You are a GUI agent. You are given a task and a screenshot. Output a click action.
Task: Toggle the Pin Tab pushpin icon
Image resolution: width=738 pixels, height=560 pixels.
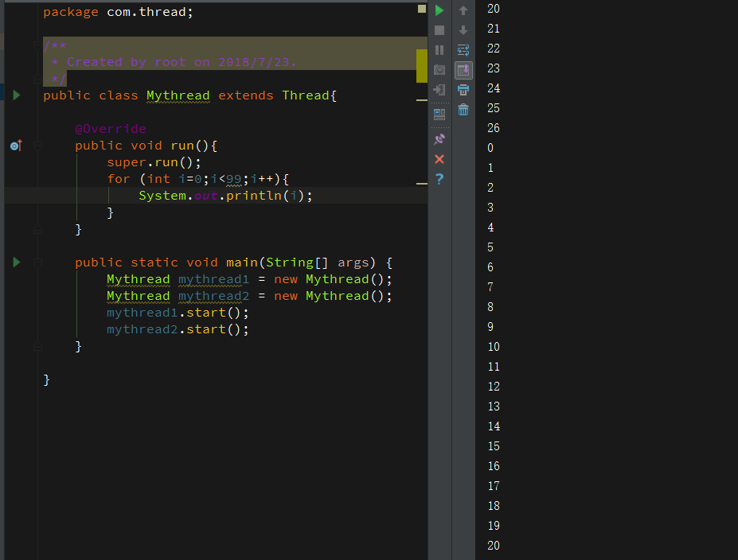coord(439,139)
